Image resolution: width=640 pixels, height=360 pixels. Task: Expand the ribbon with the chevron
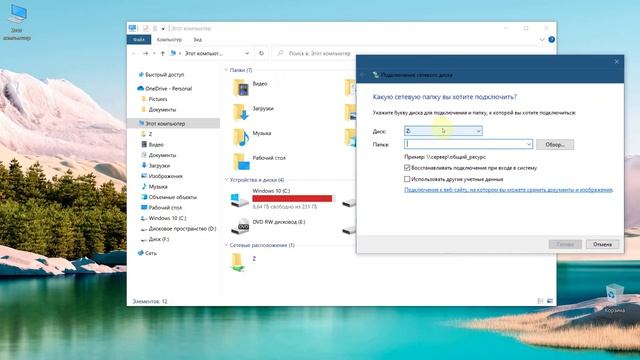(542, 40)
